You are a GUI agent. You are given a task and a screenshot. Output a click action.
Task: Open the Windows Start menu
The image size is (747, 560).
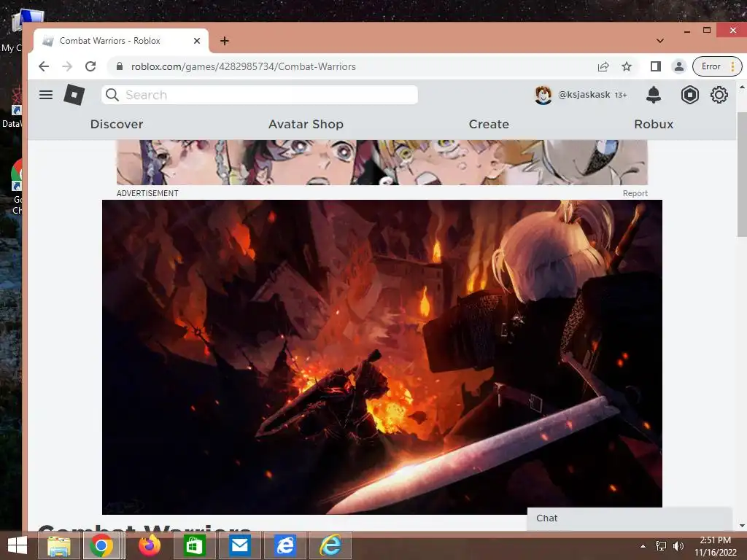18,545
